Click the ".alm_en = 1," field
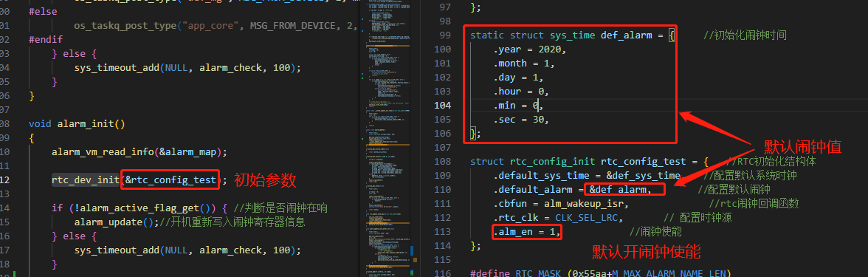 [527, 232]
